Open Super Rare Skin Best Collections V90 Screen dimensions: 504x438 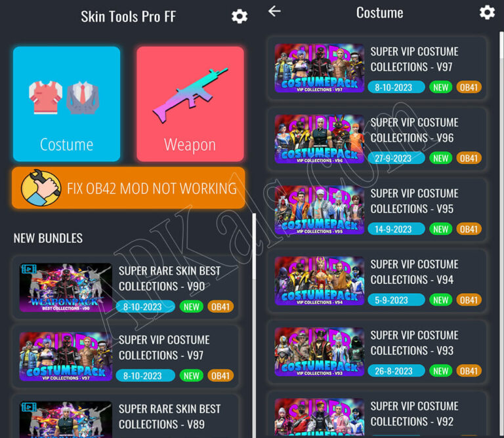pyautogui.click(x=126, y=287)
